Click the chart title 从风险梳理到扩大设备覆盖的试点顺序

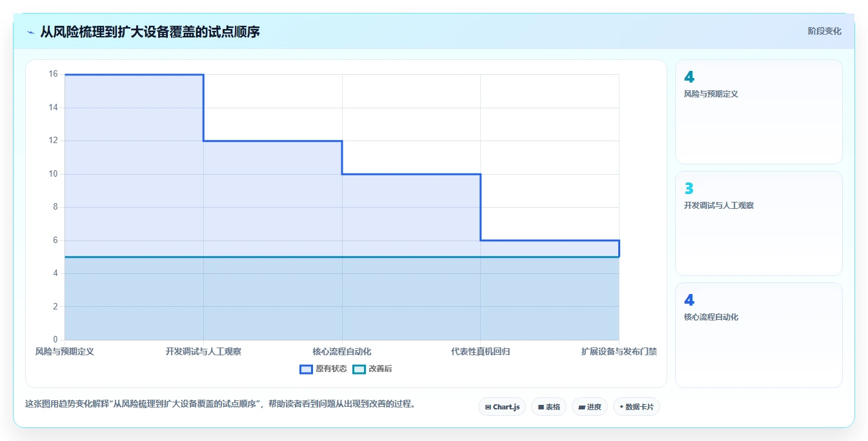pyautogui.click(x=150, y=32)
